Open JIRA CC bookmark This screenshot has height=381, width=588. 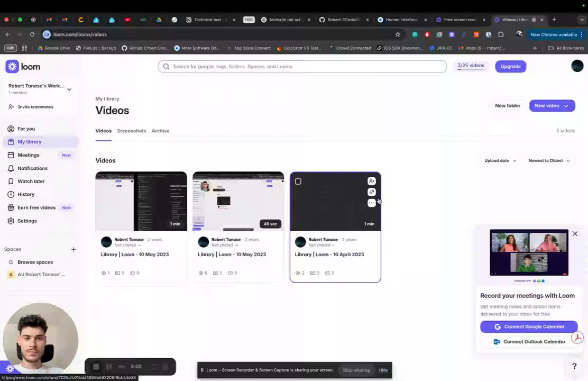click(x=441, y=48)
